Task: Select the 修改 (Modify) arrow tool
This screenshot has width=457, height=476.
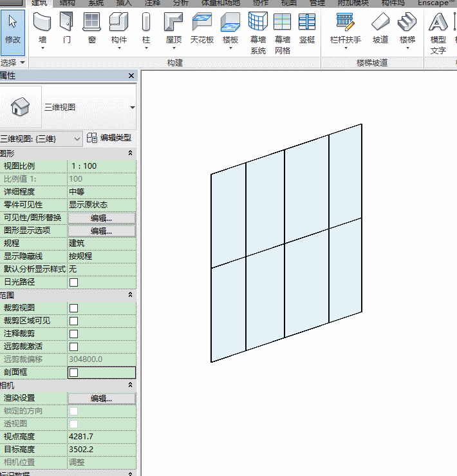Action: (x=12, y=32)
